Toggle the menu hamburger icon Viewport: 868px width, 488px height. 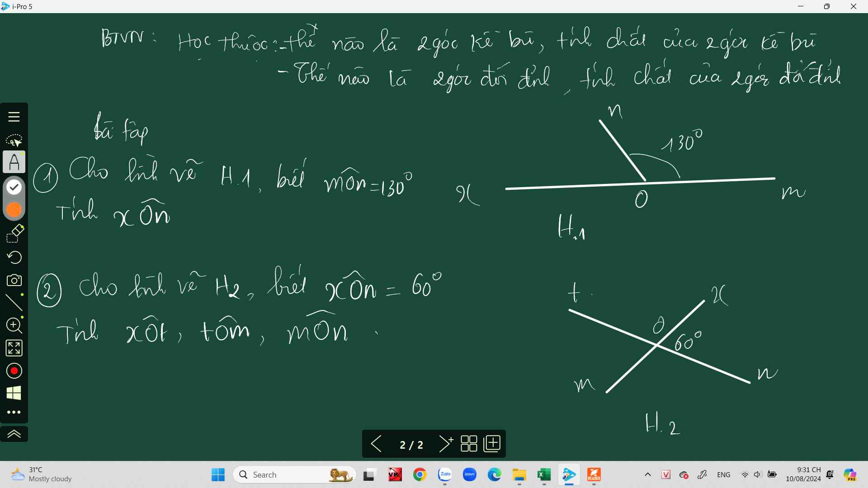point(14,117)
